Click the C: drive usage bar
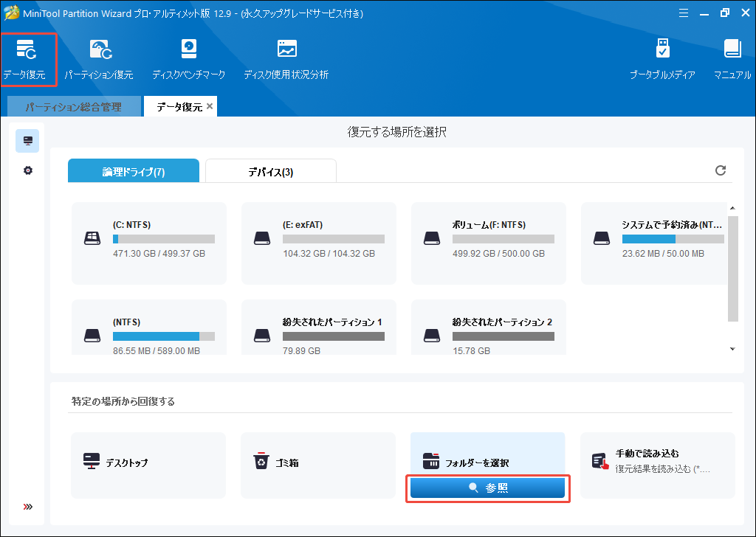This screenshot has height=537, width=756. tap(164, 239)
